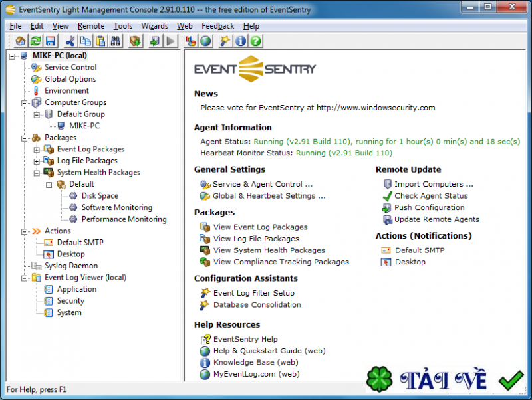Screen dimensions: 532x400
Task: Click the globe icon in toolbar
Action: [205, 41]
